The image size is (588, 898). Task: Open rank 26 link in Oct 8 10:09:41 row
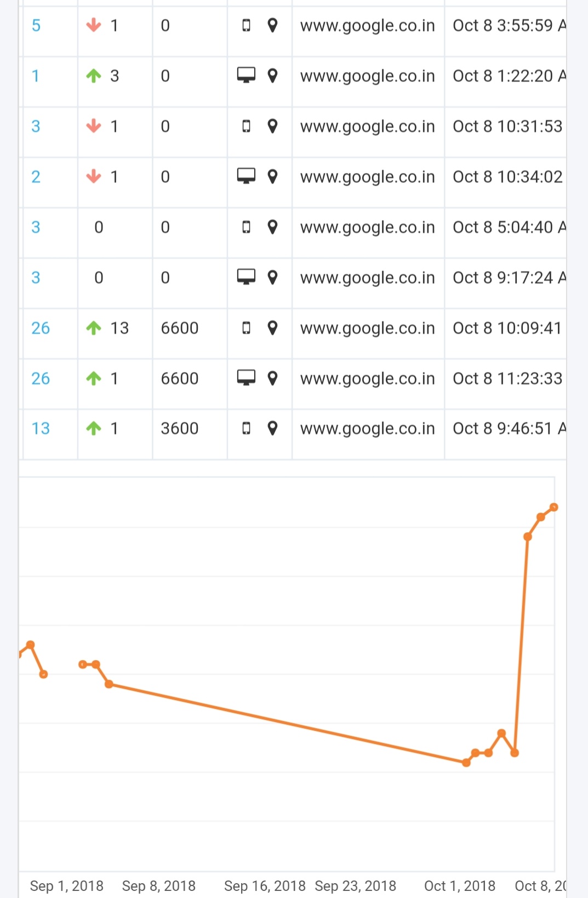point(41,328)
